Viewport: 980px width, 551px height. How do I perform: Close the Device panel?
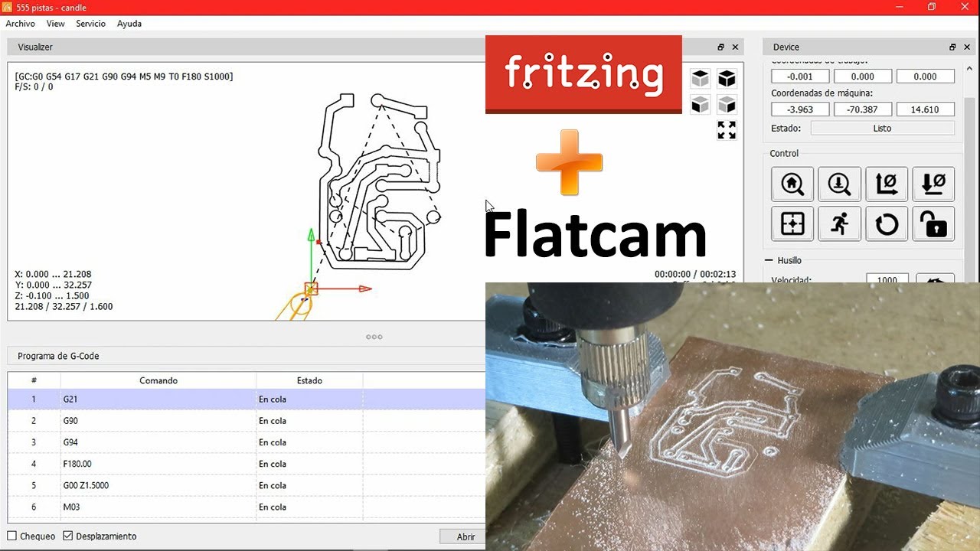pyautogui.click(x=967, y=47)
